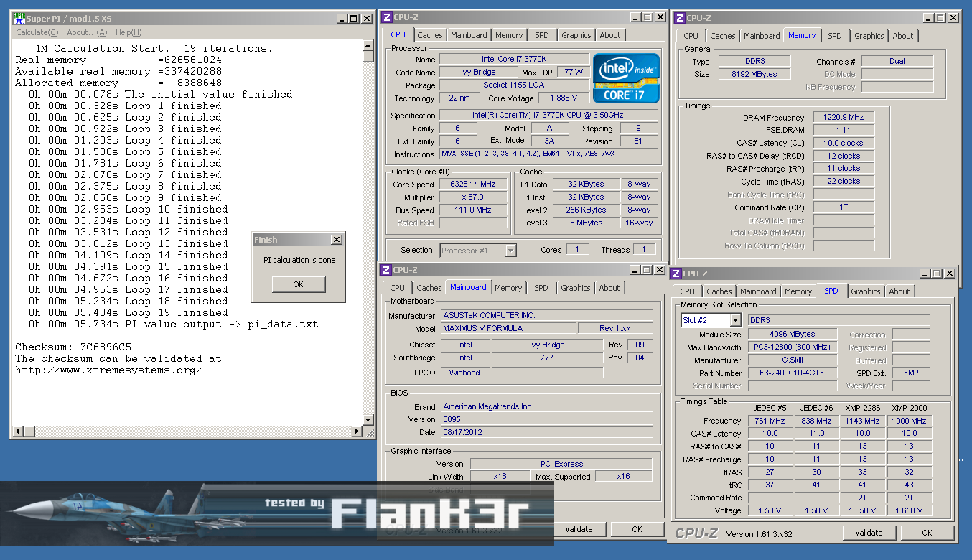This screenshot has height=560, width=972.
Task: Click CPU-Z icon in processor window title bar
Action: pyautogui.click(x=386, y=17)
